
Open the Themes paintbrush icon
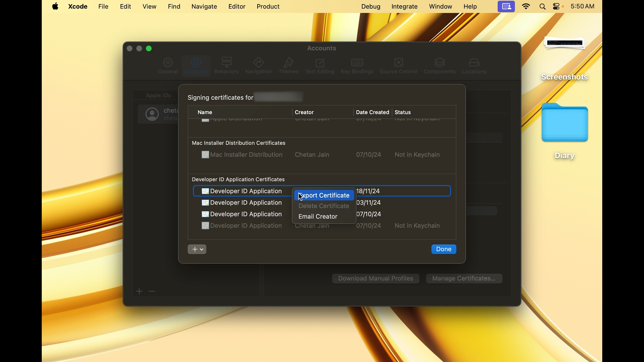point(288,63)
